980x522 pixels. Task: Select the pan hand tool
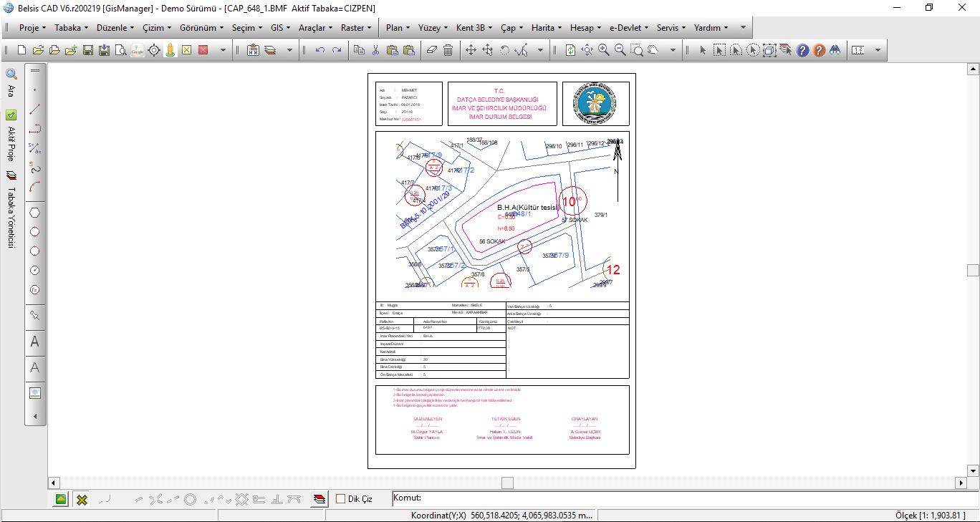pos(653,50)
